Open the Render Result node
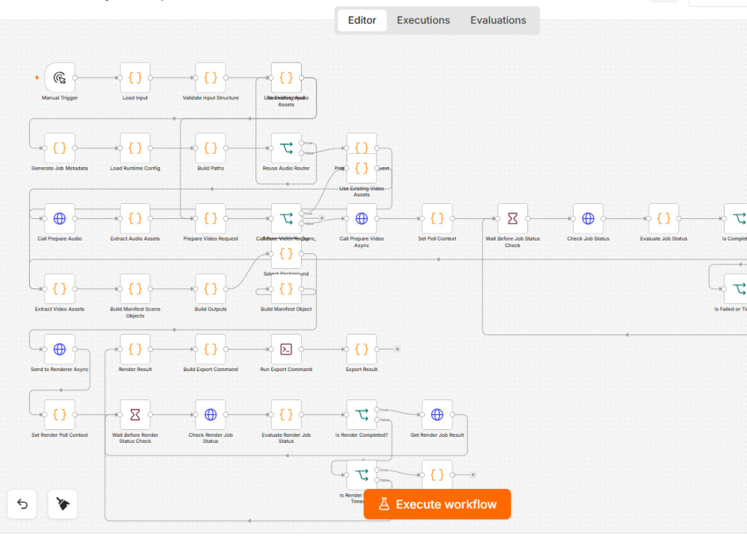This screenshot has width=747, height=560. click(x=135, y=349)
